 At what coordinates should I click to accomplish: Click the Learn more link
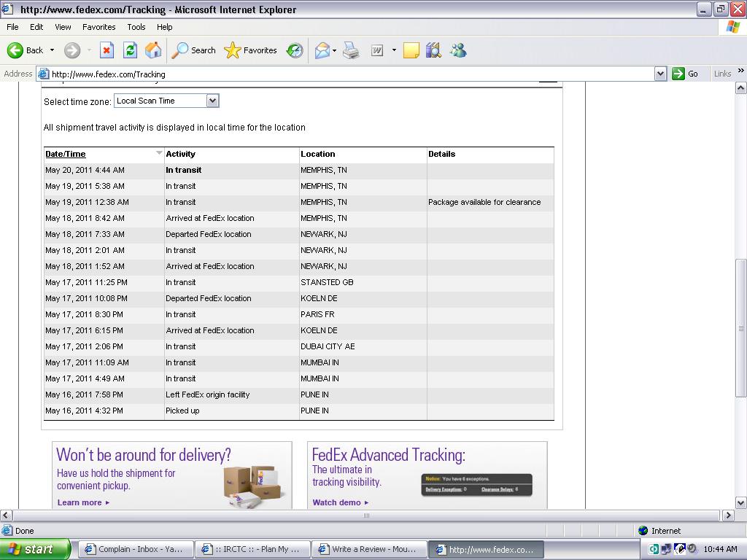pyautogui.click(x=80, y=502)
